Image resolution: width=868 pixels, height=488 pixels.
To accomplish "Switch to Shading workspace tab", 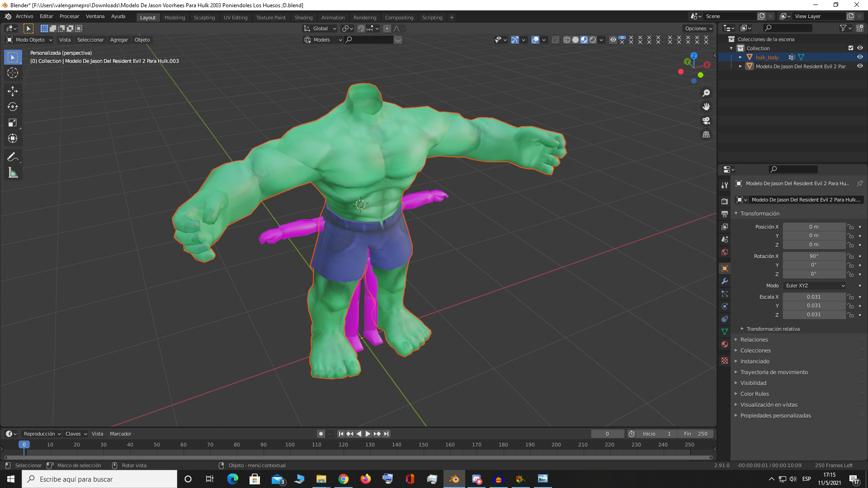I will click(x=303, y=18).
